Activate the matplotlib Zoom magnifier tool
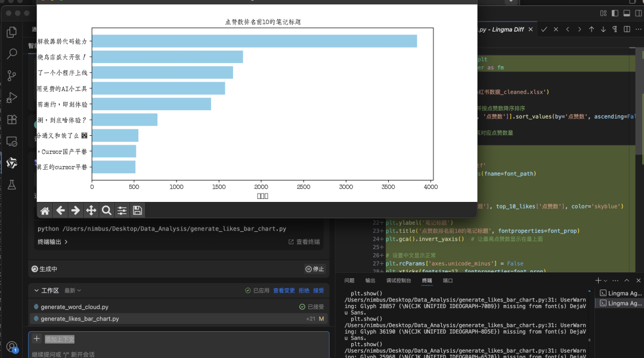The width and height of the screenshot is (644, 358). coord(107,210)
